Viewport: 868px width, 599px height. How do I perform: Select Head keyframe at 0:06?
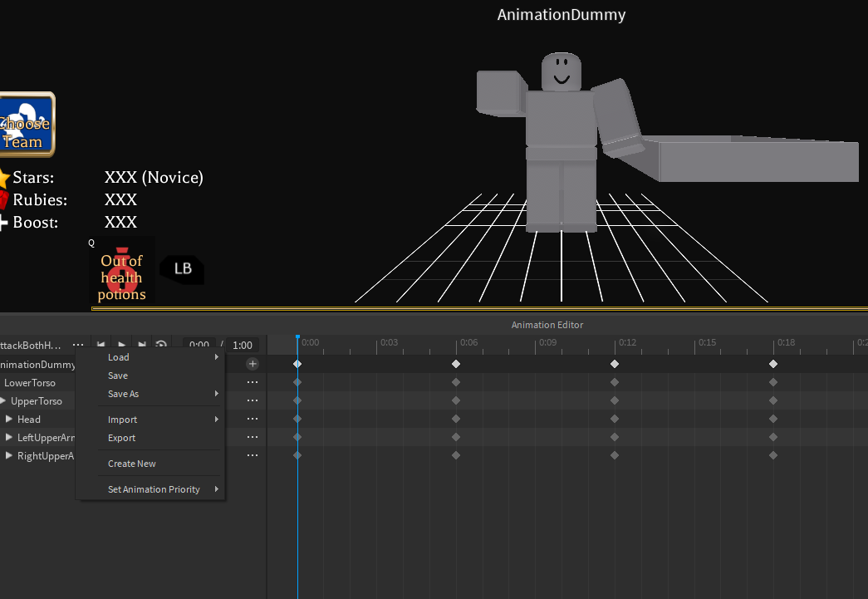[x=456, y=419]
